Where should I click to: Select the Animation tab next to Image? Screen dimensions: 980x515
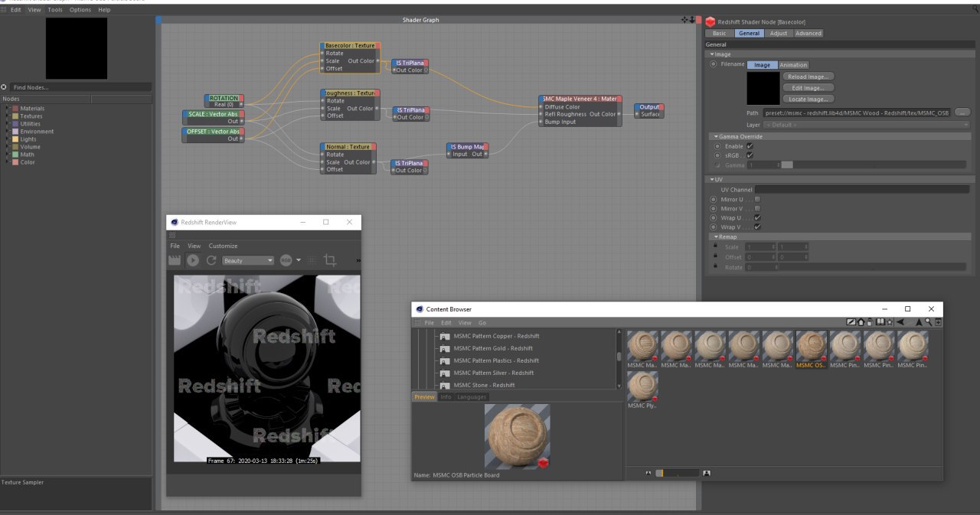793,65
